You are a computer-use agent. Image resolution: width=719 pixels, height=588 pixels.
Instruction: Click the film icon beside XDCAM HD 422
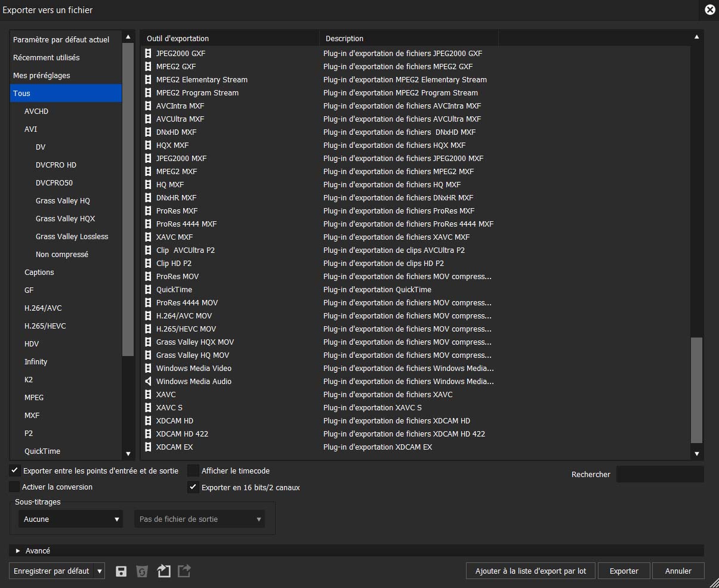coord(148,434)
